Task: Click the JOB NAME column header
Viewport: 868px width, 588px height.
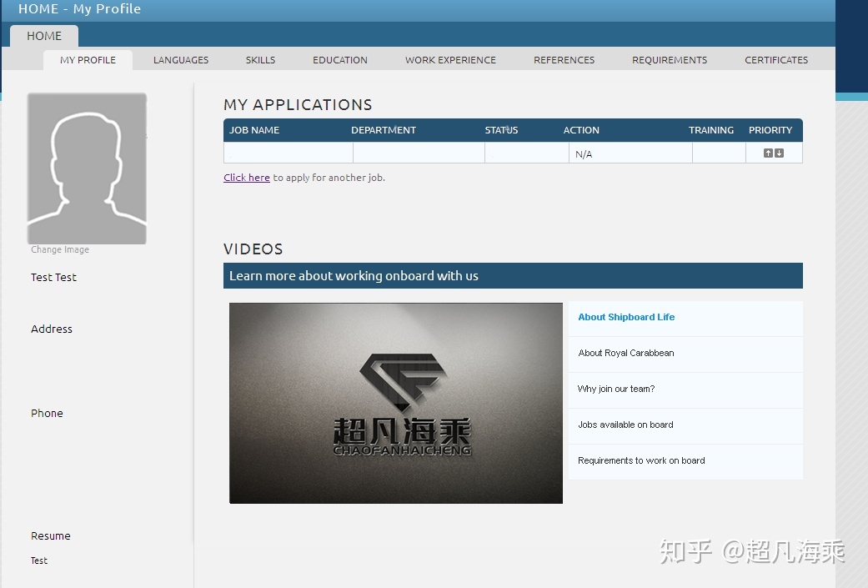Action: coord(254,130)
